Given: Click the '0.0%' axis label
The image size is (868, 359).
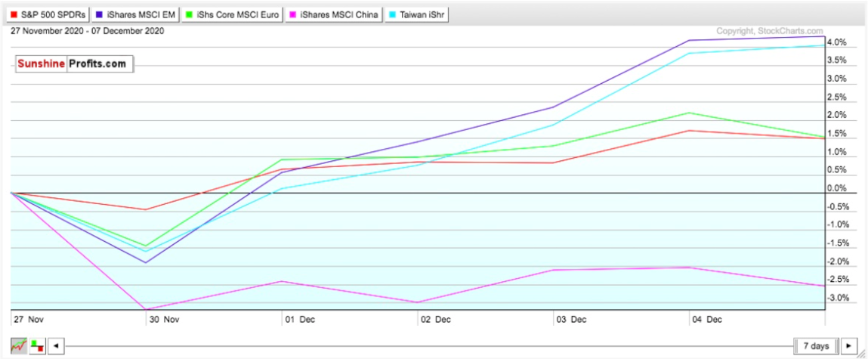Looking at the screenshot, I should 838,188.
